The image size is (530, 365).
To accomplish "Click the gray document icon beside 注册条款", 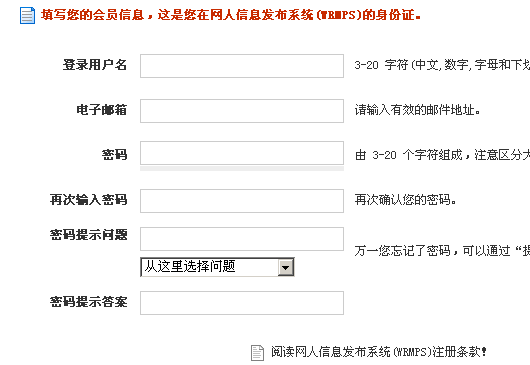I will [x=257, y=353].
